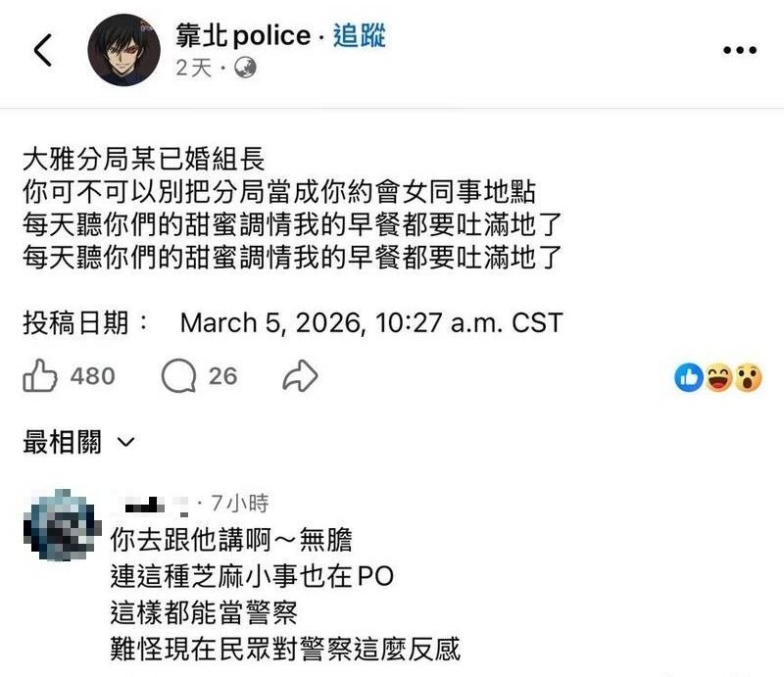
Task: Tap the back arrow
Action: tap(43, 50)
